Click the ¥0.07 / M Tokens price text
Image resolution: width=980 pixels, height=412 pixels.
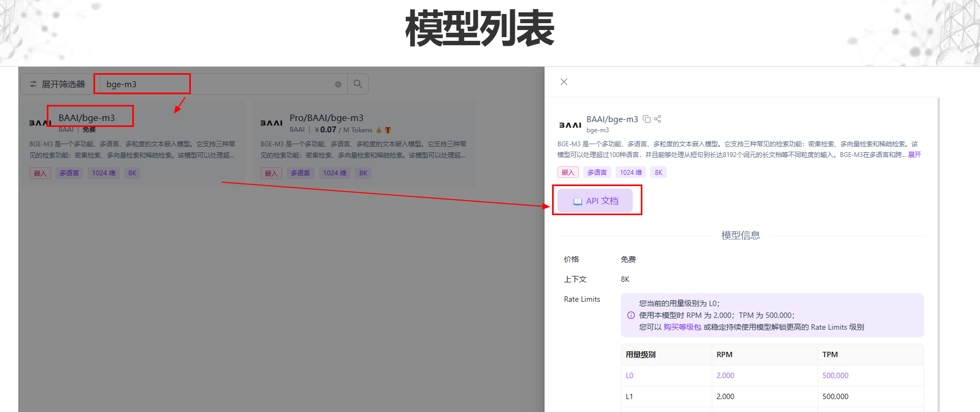pyautogui.click(x=344, y=130)
